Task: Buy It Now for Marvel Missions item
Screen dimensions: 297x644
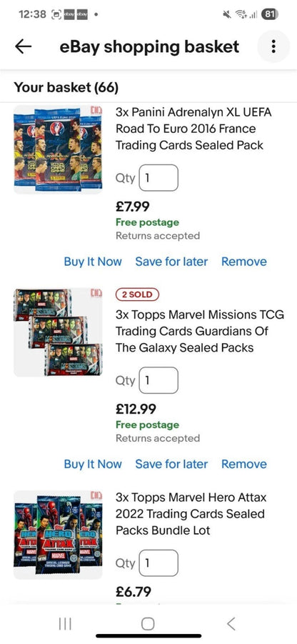Action: 93,464
